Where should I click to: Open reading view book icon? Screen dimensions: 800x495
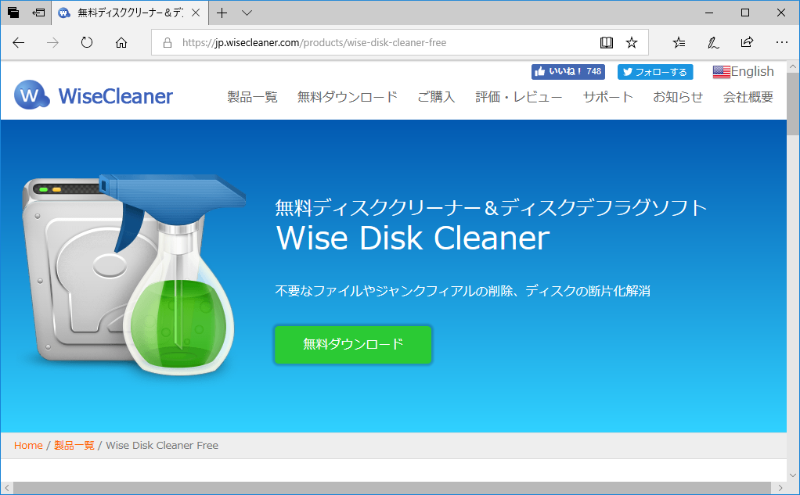point(606,42)
